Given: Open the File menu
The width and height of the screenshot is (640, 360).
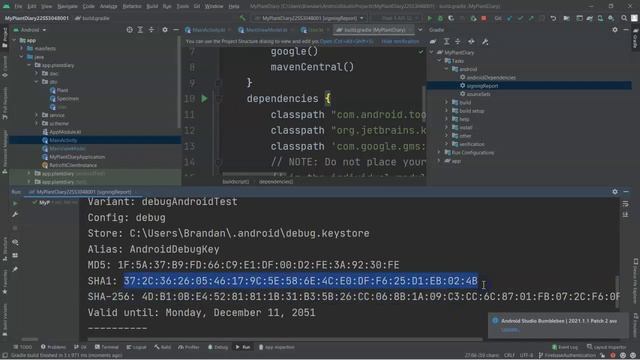Looking at the screenshot, I should [x=18, y=6].
